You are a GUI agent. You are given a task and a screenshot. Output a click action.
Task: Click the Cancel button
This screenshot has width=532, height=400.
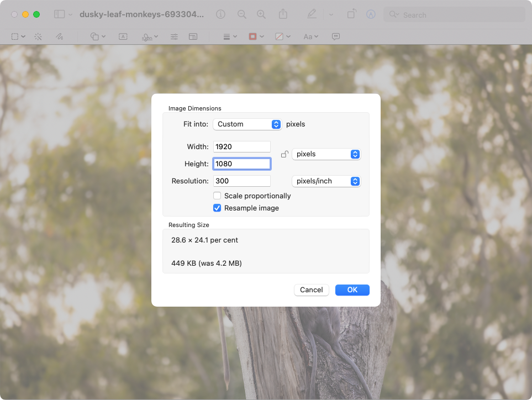312,290
